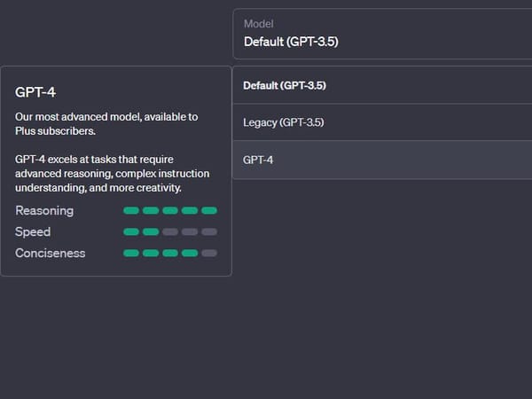Click the middle gray pill of Speed rating
The image size is (532, 399).
pos(190,232)
